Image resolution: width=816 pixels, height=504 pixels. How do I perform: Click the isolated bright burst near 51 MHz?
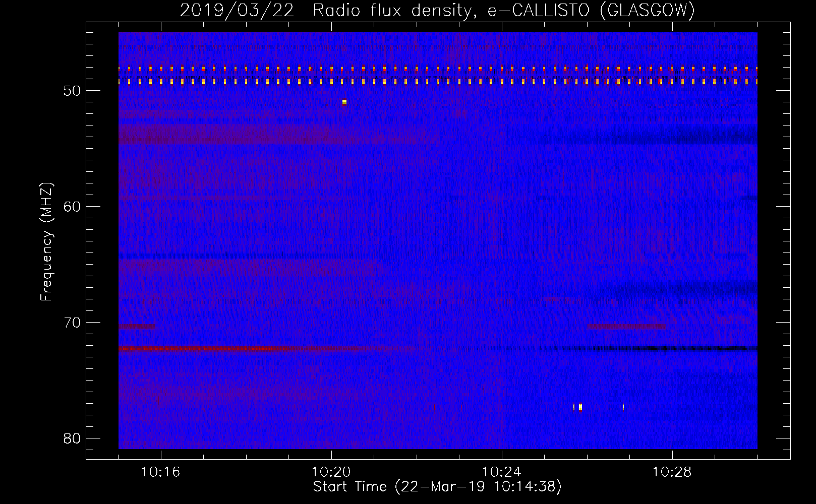344,101
